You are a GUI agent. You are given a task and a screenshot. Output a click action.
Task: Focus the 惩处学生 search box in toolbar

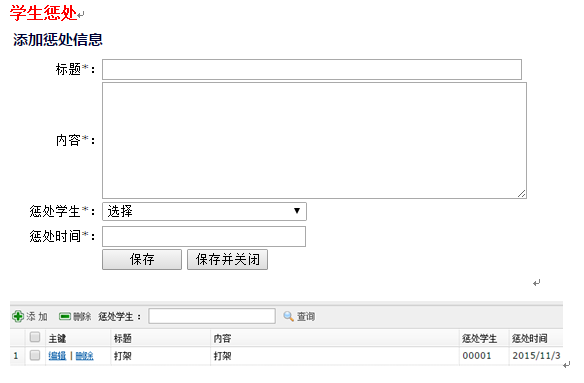point(212,316)
